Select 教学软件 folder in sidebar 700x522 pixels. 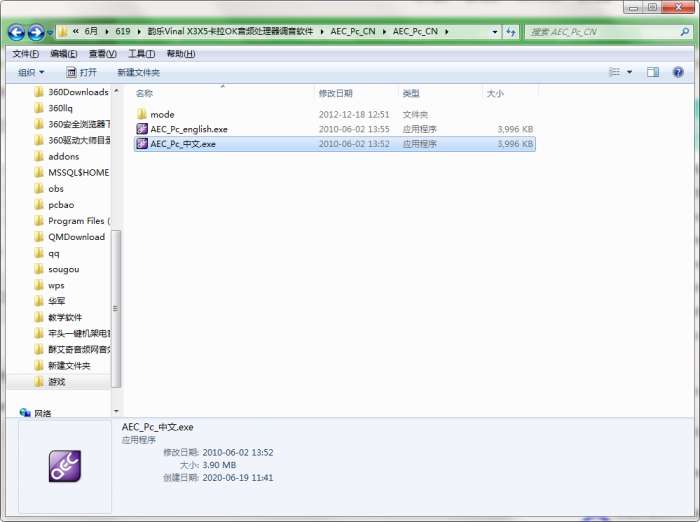(x=58, y=317)
